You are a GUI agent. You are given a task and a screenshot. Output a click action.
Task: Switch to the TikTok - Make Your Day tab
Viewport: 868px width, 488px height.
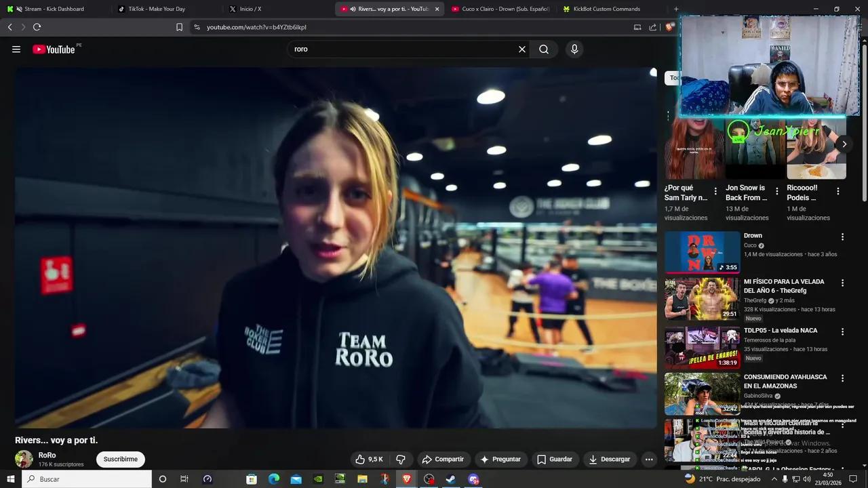coord(156,9)
